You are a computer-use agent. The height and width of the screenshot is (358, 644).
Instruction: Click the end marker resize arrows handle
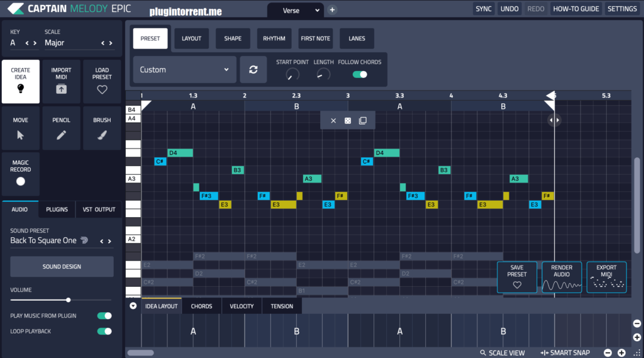click(x=554, y=120)
